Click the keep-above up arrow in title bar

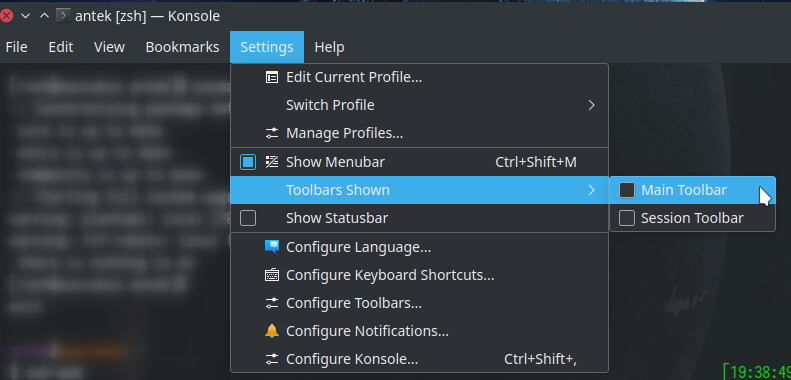(x=44, y=16)
